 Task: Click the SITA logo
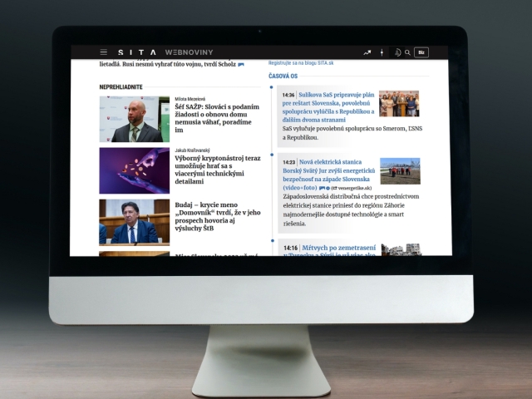[x=137, y=52]
